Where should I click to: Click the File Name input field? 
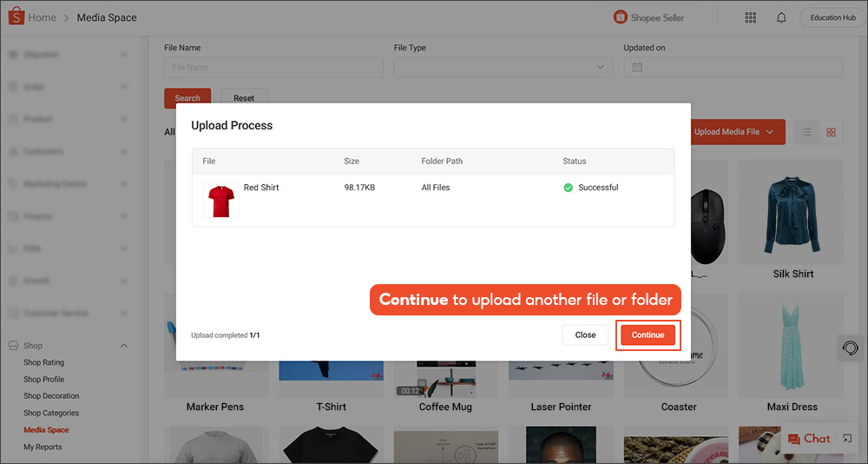(x=273, y=67)
